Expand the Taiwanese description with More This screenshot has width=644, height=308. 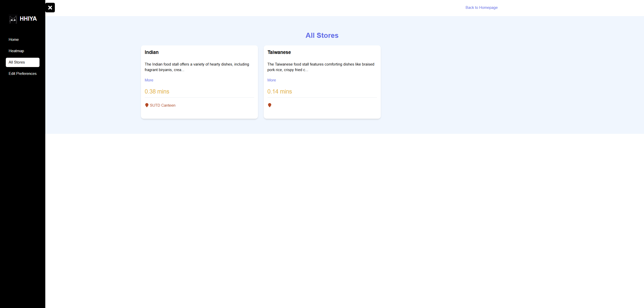coord(272,80)
